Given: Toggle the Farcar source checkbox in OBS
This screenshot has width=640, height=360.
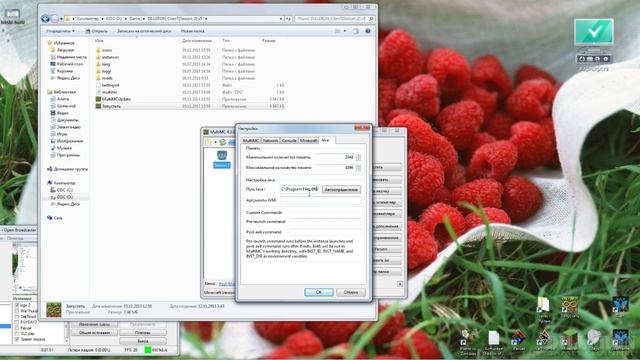Looking at the screenshot, I should pos(17,328).
